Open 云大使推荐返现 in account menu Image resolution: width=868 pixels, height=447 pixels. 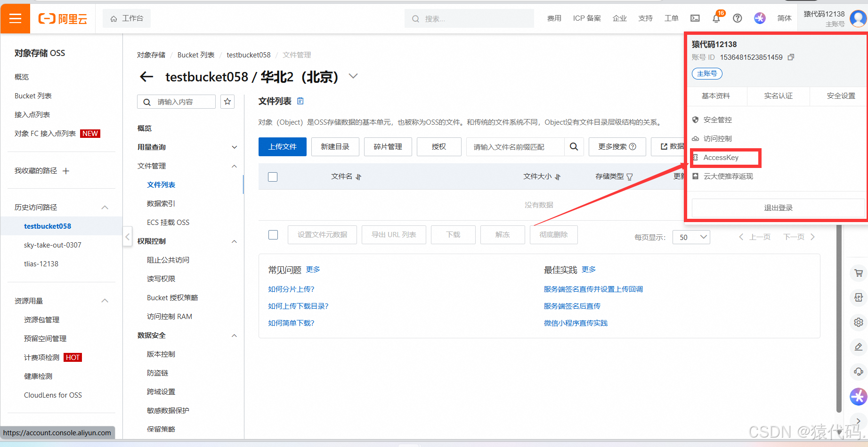pos(728,176)
